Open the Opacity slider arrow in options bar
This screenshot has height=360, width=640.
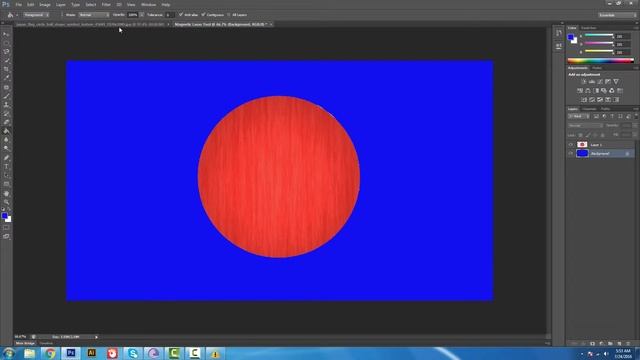[x=142, y=15]
